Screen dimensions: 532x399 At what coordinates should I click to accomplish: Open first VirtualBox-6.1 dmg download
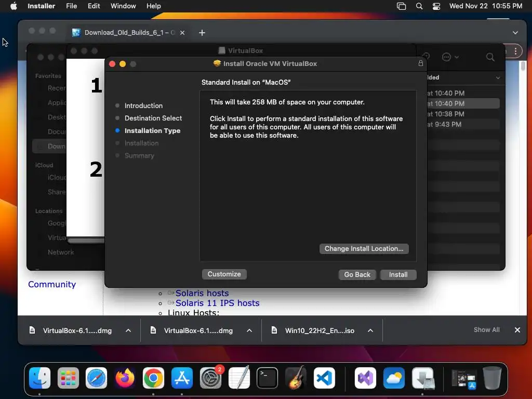77,330
